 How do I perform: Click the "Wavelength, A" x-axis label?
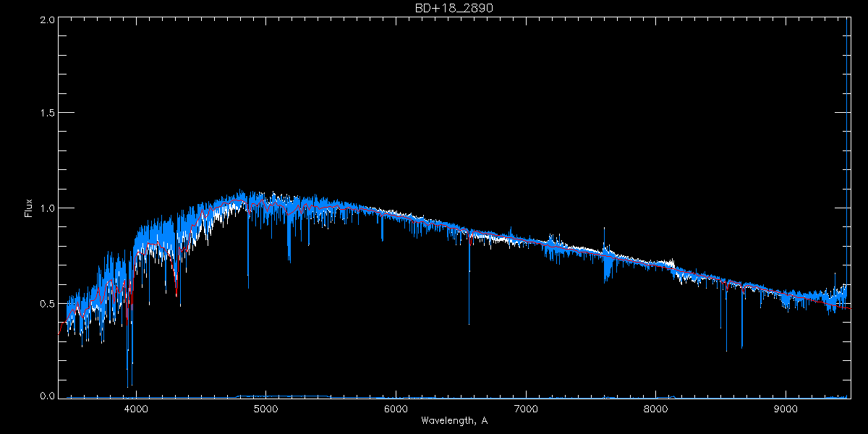click(454, 421)
